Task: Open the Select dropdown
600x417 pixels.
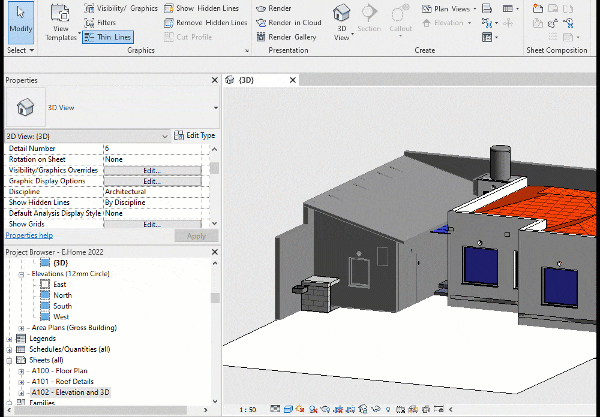Action: pos(21,50)
